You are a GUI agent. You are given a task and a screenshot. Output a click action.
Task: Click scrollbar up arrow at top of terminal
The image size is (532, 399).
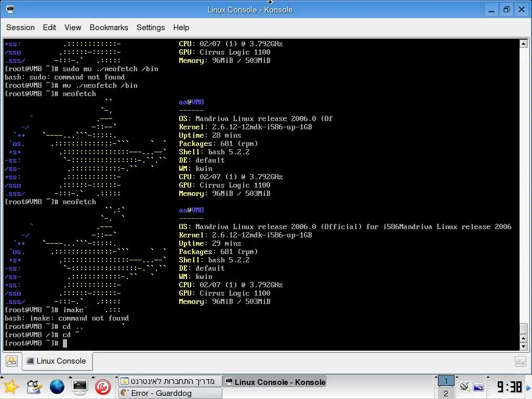pos(524,44)
